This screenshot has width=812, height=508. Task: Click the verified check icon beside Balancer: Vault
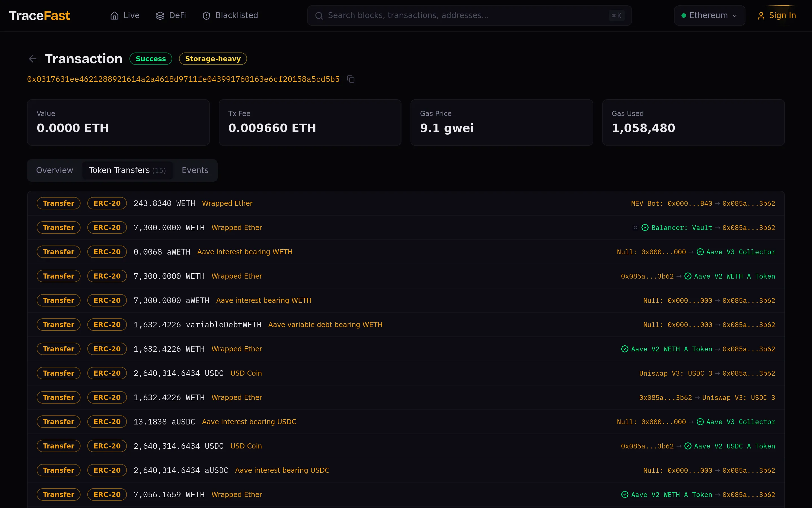(x=645, y=228)
